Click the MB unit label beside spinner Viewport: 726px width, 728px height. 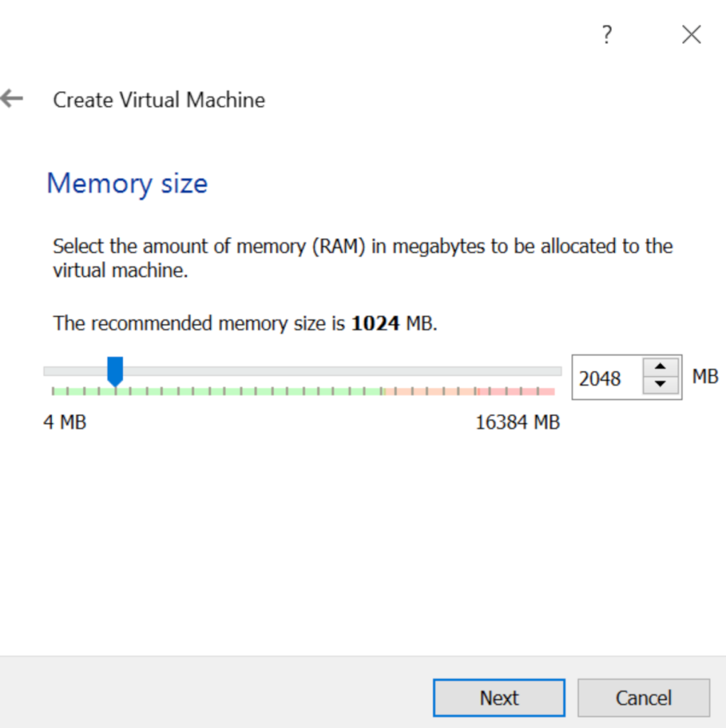(x=705, y=376)
